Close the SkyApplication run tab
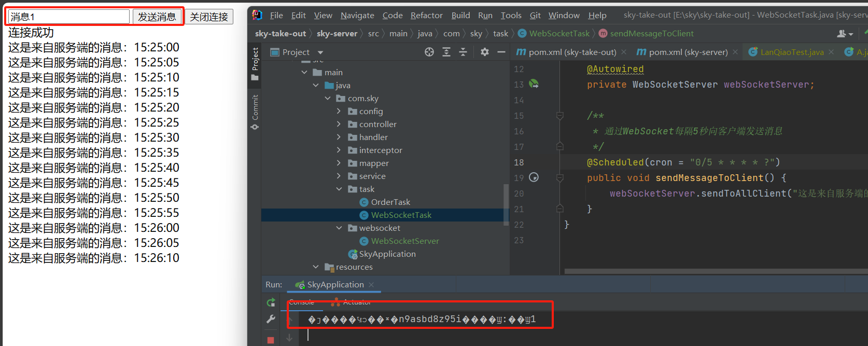868x346 pixels. tap(371, 285)
